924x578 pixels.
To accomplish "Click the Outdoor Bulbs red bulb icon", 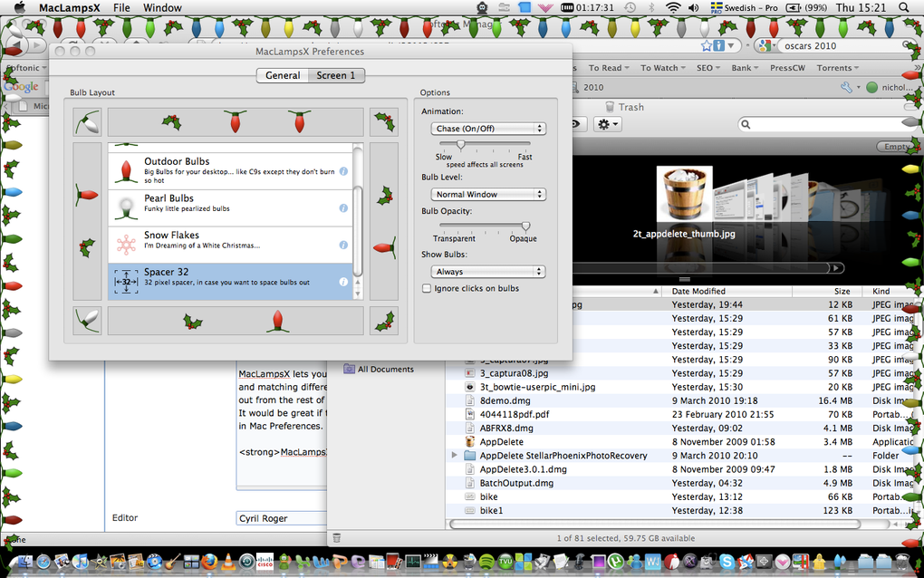I will [x=126, y=171].
